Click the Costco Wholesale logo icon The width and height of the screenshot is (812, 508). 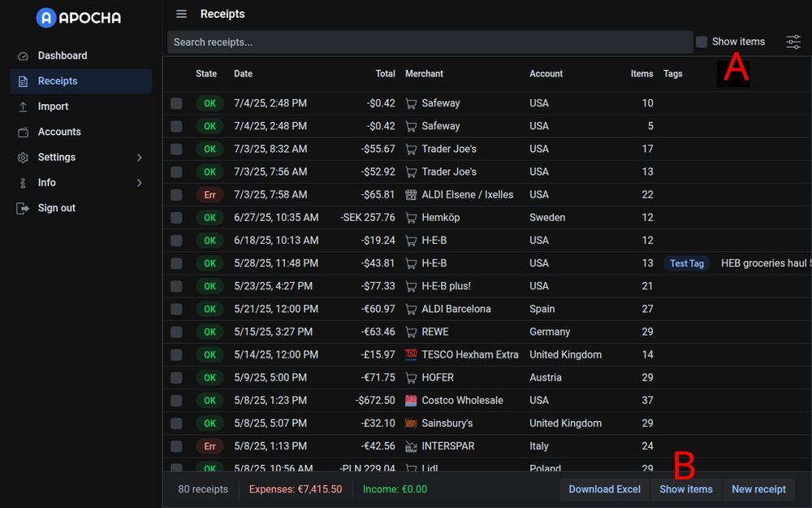coord(411,400)
